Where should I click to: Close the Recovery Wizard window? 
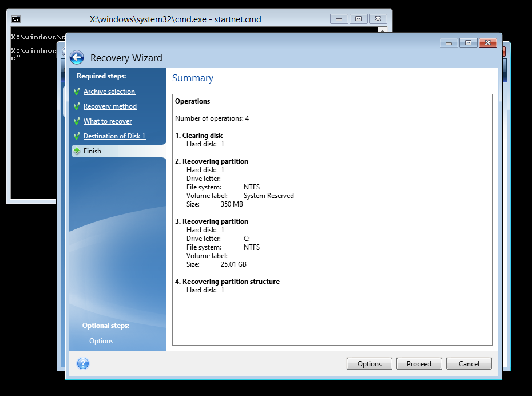[487, 43]
